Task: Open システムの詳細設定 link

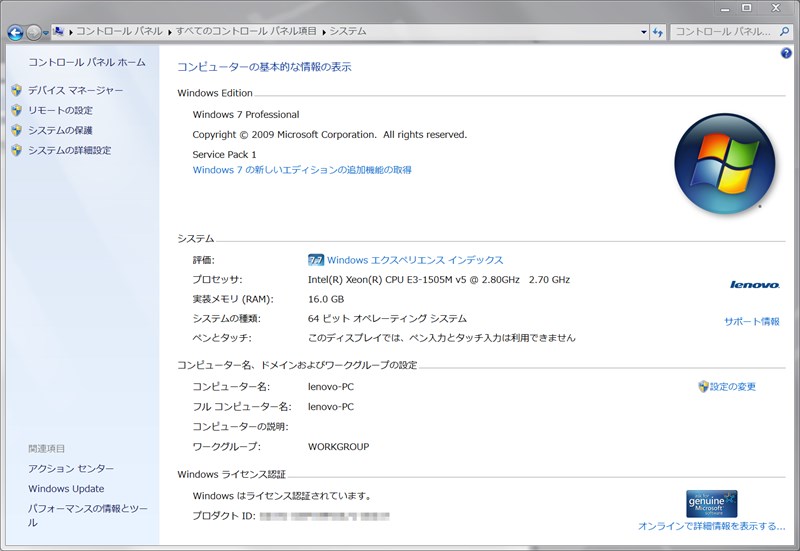Action: (69, 151)
